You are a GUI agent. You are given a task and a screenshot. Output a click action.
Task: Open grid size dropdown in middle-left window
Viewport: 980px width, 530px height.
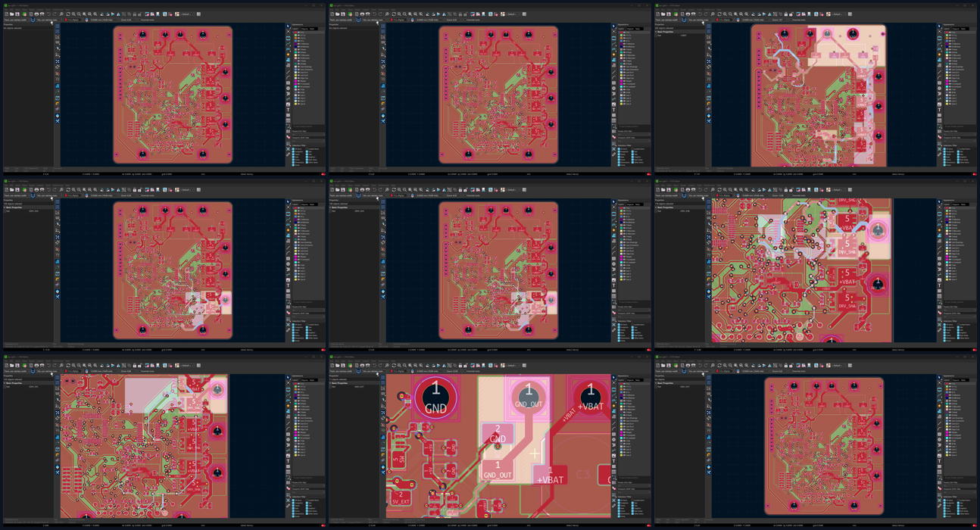105,195
